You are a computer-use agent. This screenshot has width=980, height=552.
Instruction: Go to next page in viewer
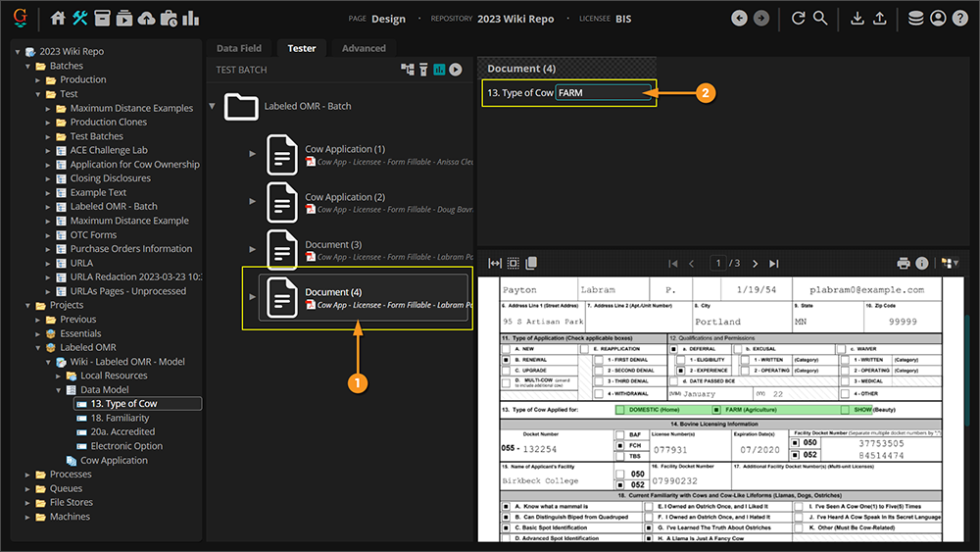[756, 263]
